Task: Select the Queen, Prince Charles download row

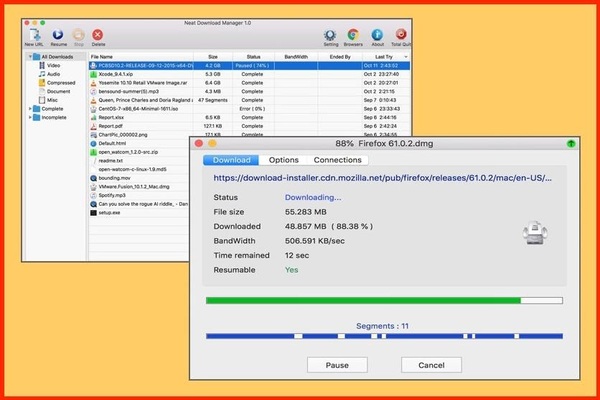Action: 249,100
